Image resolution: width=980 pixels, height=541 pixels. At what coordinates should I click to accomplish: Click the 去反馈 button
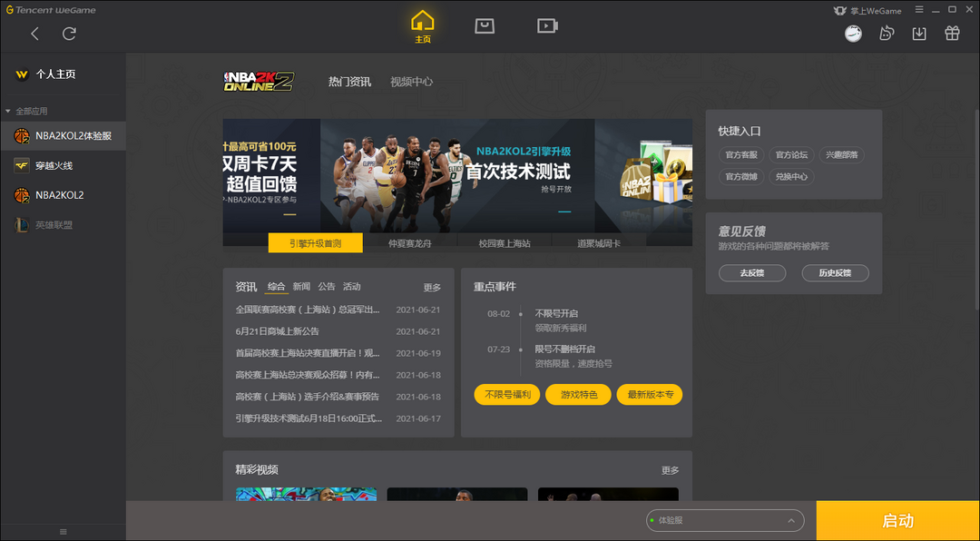pyautogui.click(x=752, y=273)
